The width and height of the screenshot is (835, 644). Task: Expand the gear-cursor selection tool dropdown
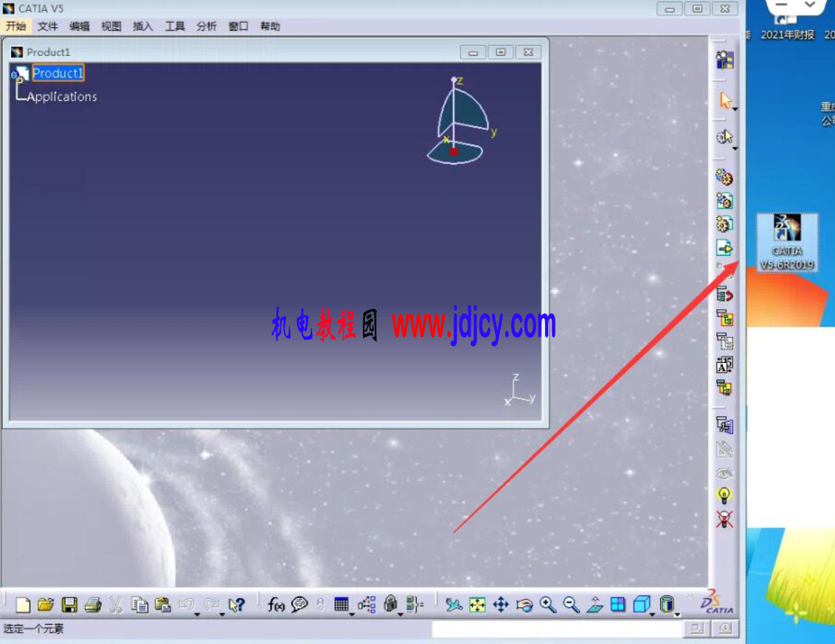coord(735,148)
